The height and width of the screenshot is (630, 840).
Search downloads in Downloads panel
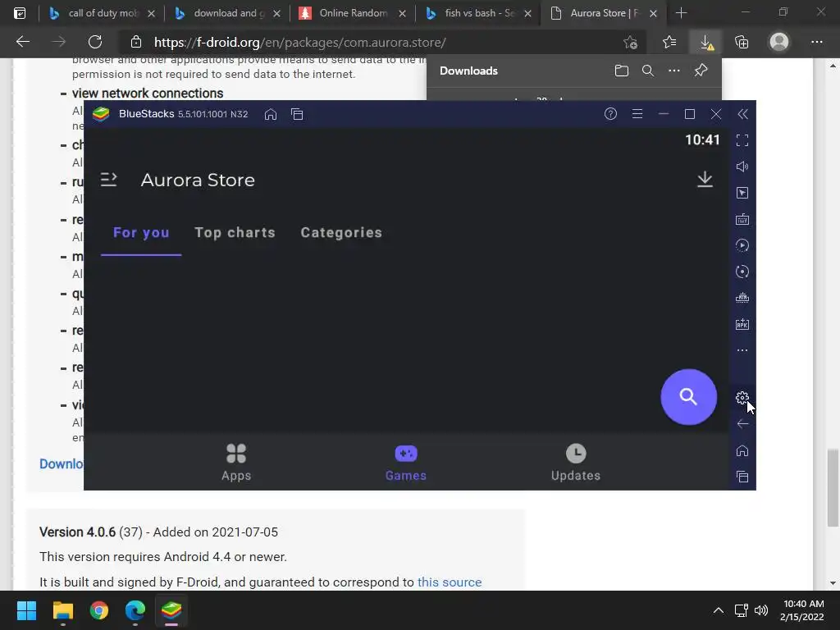tap(648, 71)
